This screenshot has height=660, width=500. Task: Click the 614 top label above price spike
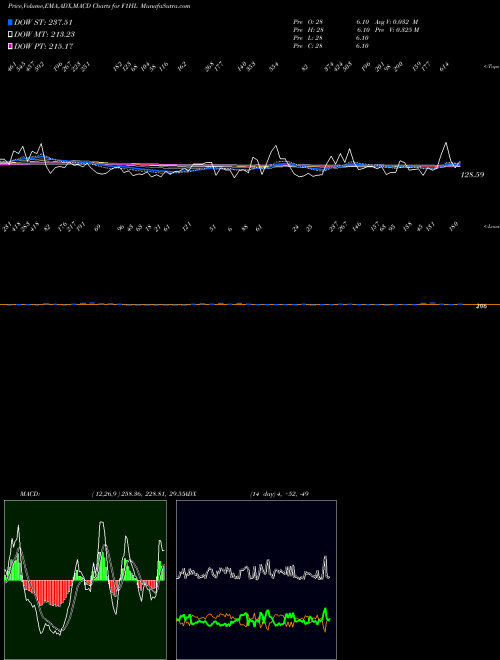pos(444,67)
